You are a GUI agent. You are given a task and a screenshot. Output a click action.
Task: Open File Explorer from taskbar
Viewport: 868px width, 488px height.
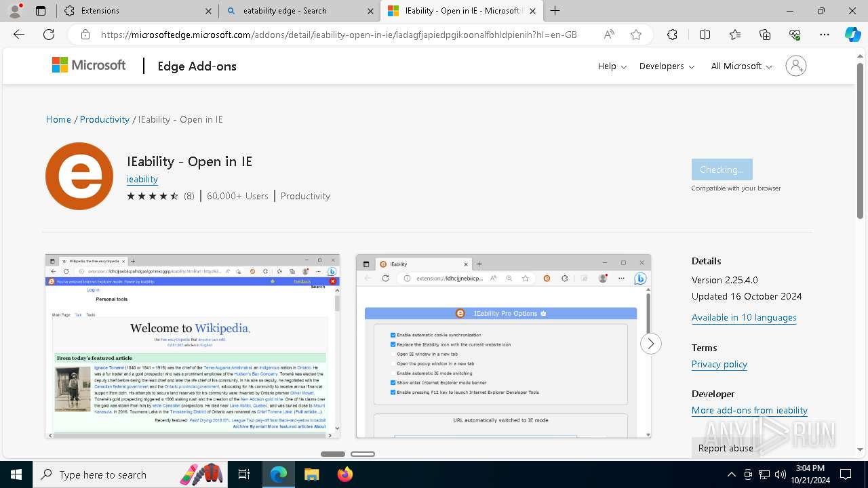pos(311,474)
